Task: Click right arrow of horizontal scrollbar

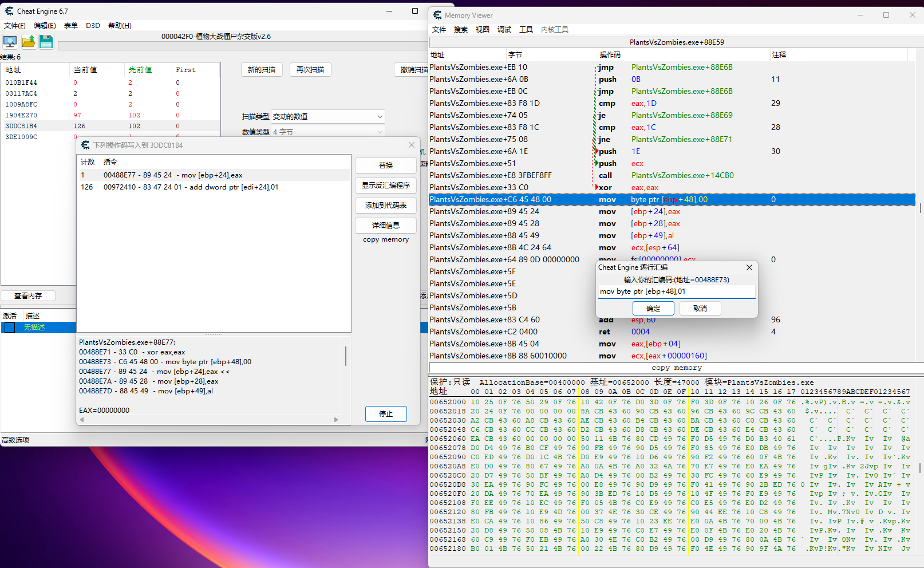Action: (x=336, y=420)
